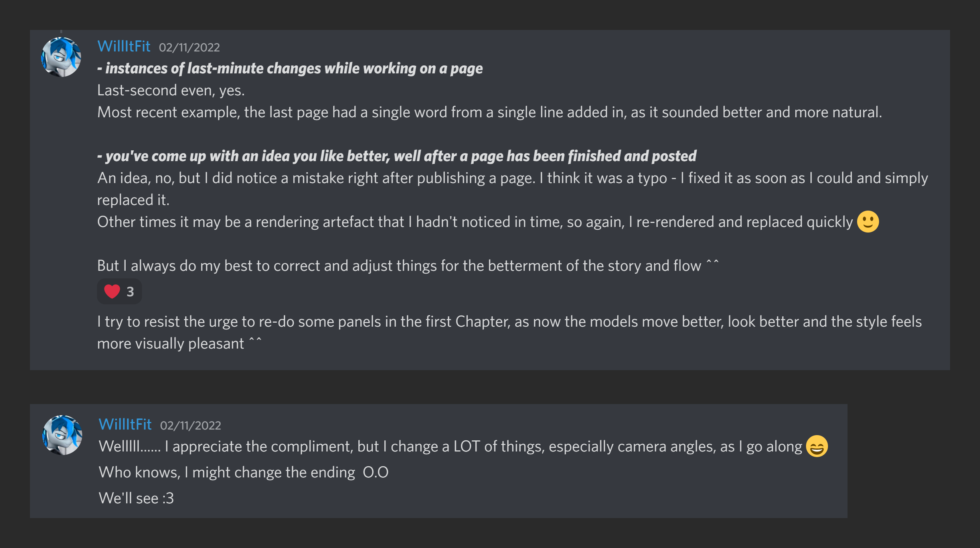Click the bold 'instances of last-minute changes' heading
The height and width of the screenshot is (548, 980).
(290, 69)
